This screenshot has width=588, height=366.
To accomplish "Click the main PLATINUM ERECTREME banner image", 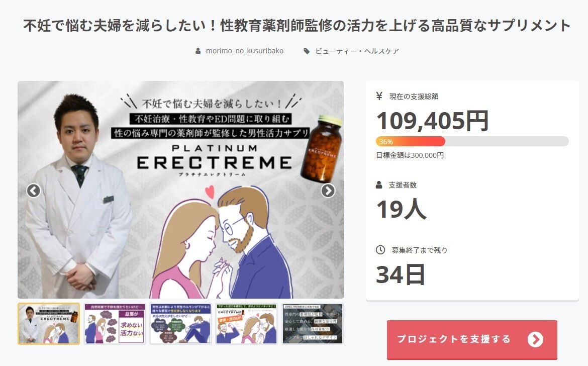I will (x=181, y=190).
